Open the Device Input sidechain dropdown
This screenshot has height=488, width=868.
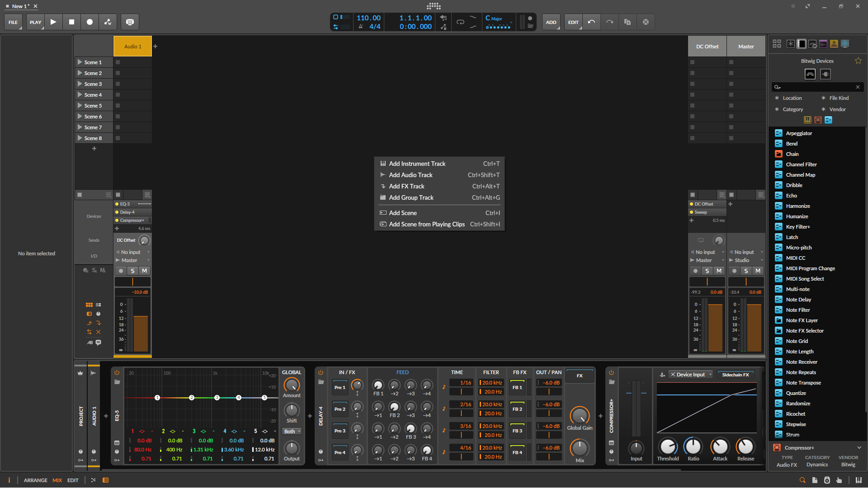pyautogui.click(x=691, y=375)
